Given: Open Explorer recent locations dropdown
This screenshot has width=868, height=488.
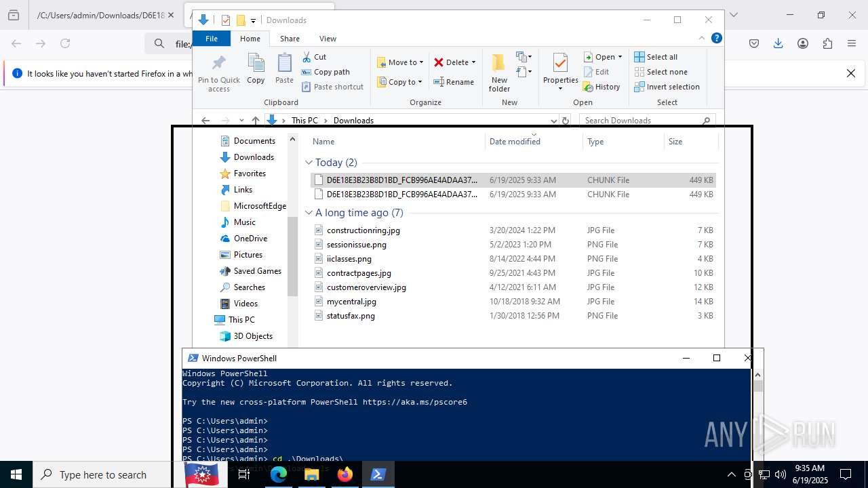Looking at the screenshot, I should pos(241,121).
